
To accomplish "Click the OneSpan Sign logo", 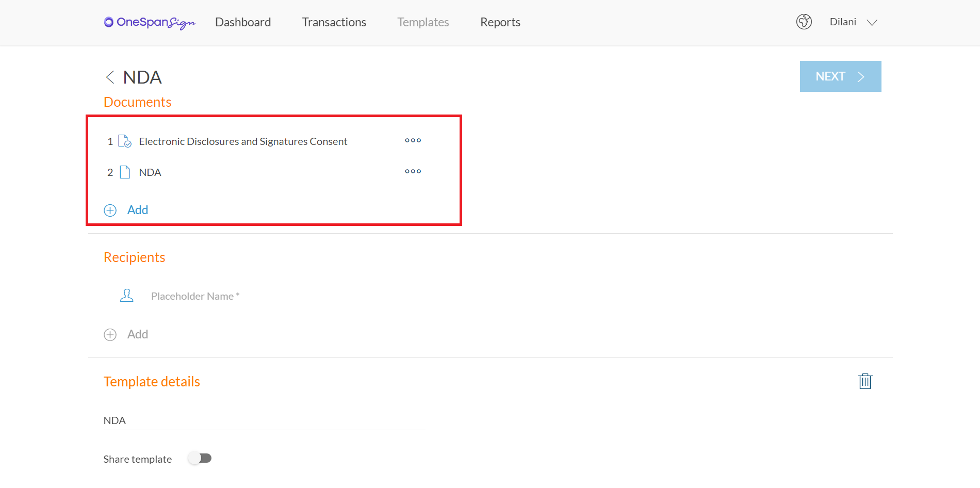I will [x=150, y=22].
